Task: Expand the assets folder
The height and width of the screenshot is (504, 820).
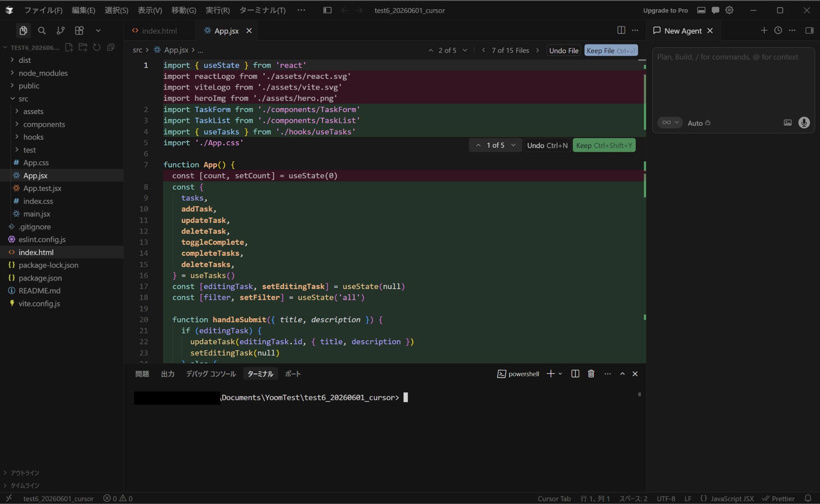Action: [x=62, y=111]
